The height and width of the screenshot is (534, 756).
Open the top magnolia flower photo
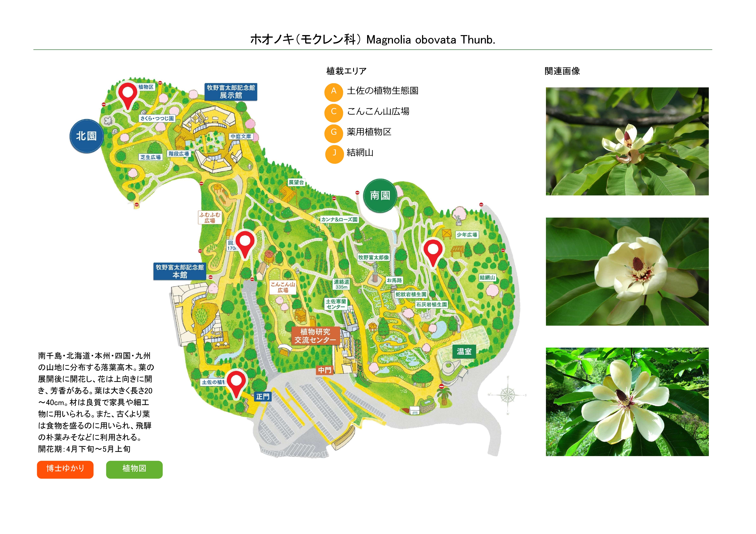[627, 141]
